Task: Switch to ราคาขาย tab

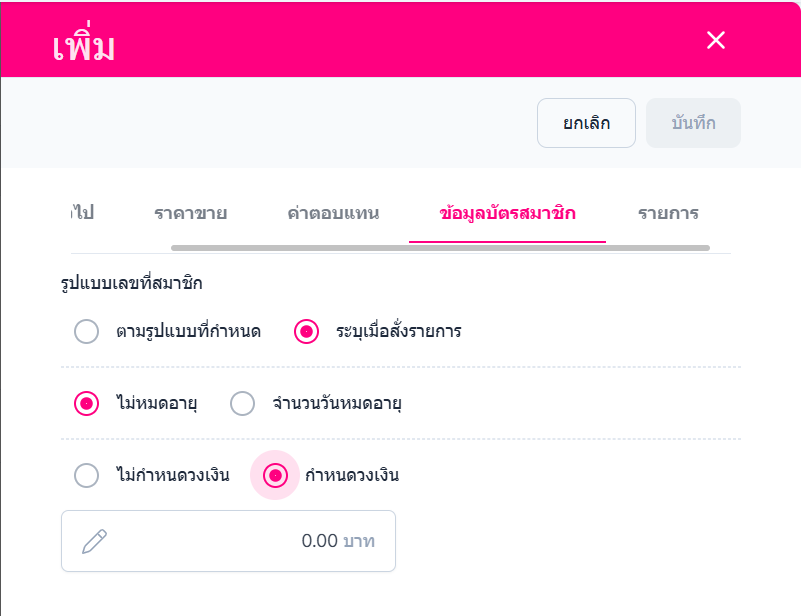Action: click(x=190, y=213)
